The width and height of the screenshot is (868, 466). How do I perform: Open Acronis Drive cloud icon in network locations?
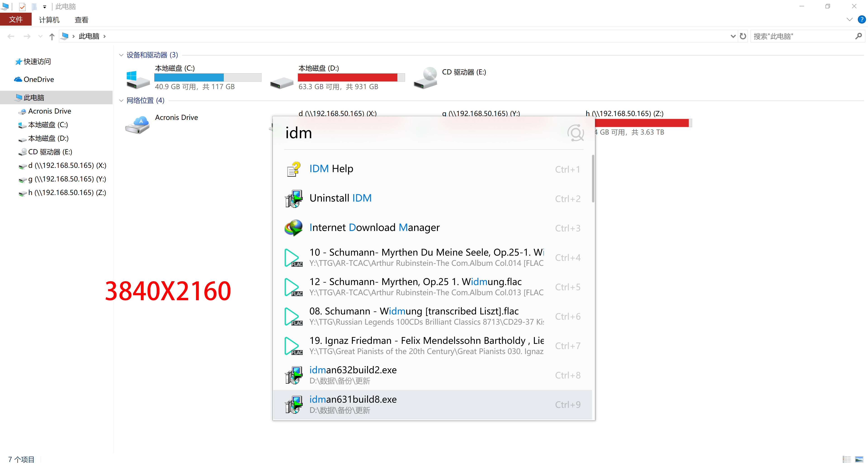click(x=137, y=125)
